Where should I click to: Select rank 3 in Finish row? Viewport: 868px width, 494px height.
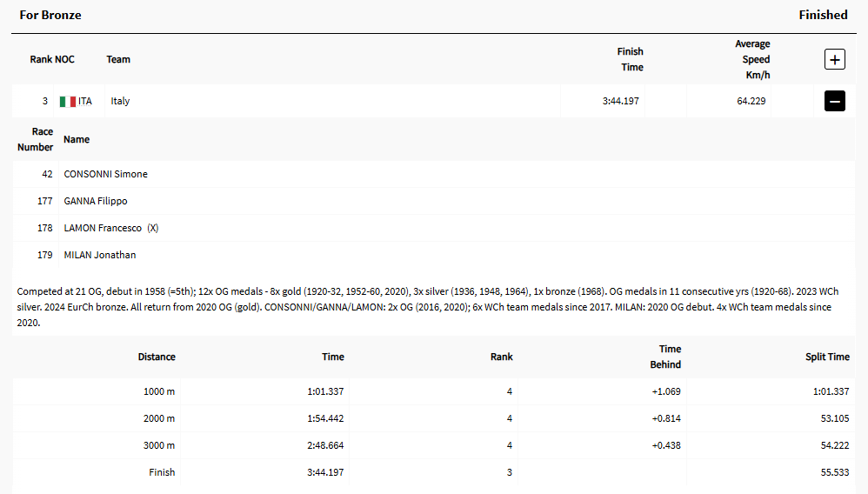point(510,472)
